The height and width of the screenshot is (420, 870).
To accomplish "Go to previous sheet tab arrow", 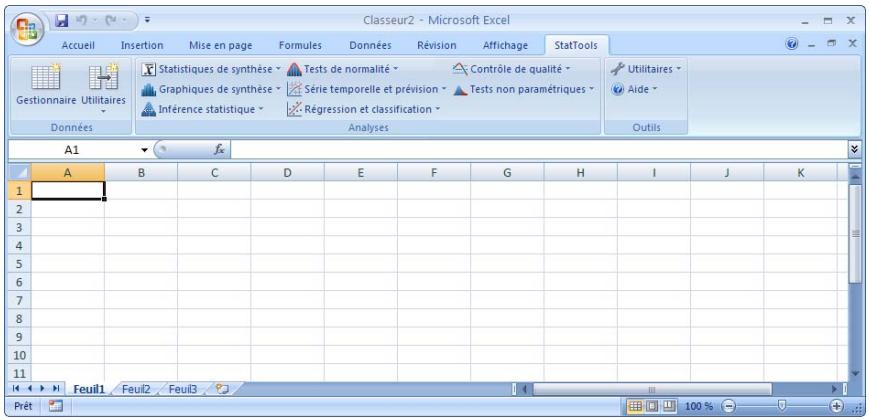I will point(29,389).
